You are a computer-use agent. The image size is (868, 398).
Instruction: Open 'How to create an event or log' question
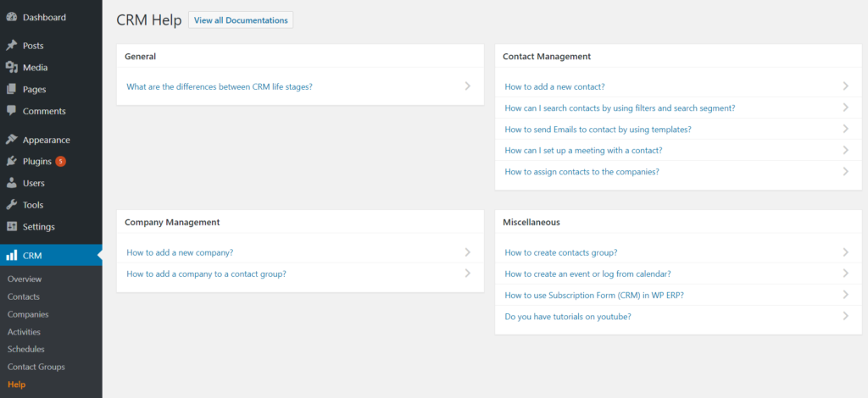point(588,274)
